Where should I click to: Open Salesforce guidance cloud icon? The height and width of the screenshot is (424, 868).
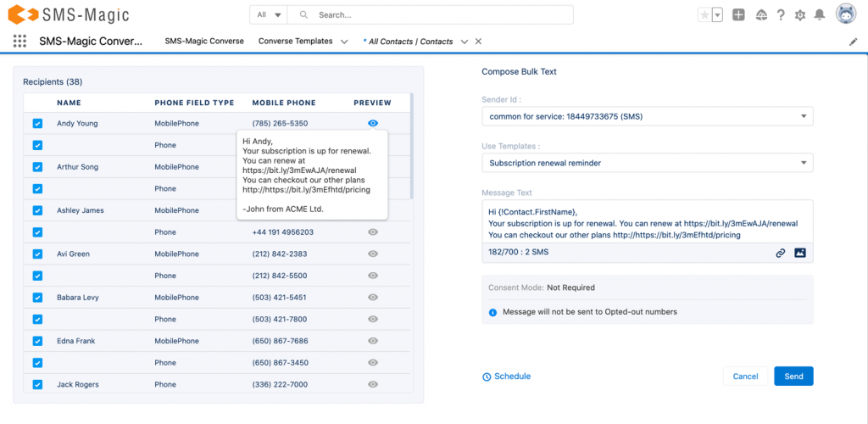tap(761, 15)
